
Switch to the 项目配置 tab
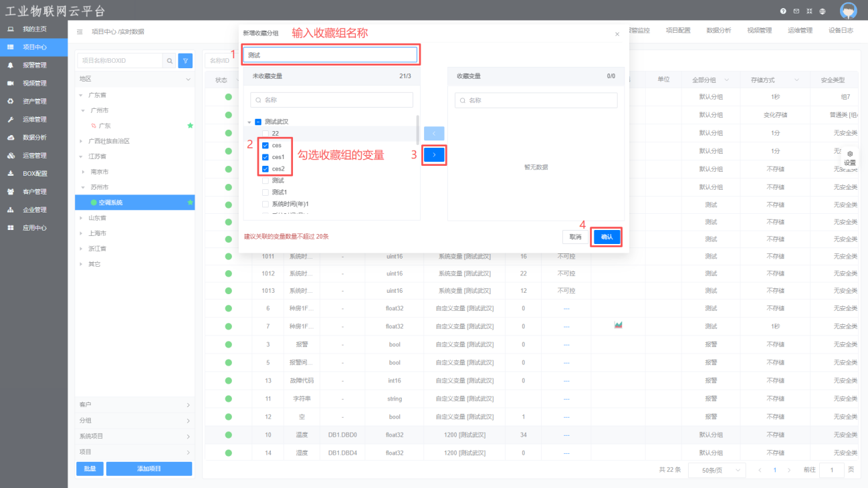point(677,31)
